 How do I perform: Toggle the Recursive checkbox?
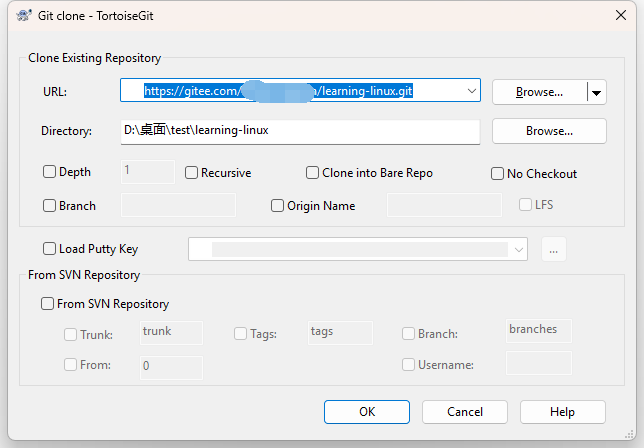click(x=191, y=172)
